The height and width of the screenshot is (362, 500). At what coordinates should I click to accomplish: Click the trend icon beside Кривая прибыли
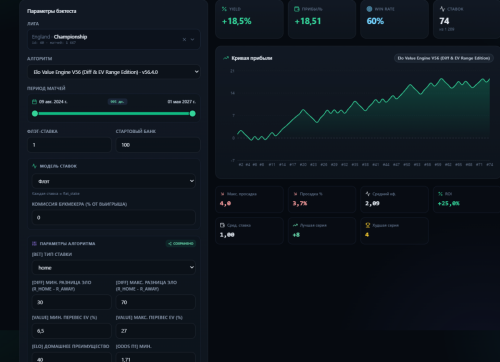[x=226, y=58]
